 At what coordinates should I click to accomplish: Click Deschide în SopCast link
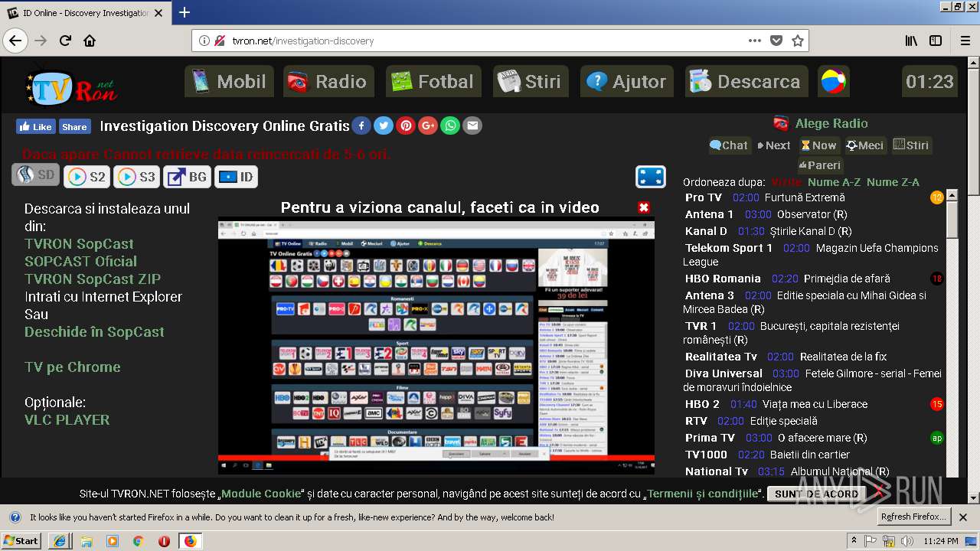coord(94,332)
